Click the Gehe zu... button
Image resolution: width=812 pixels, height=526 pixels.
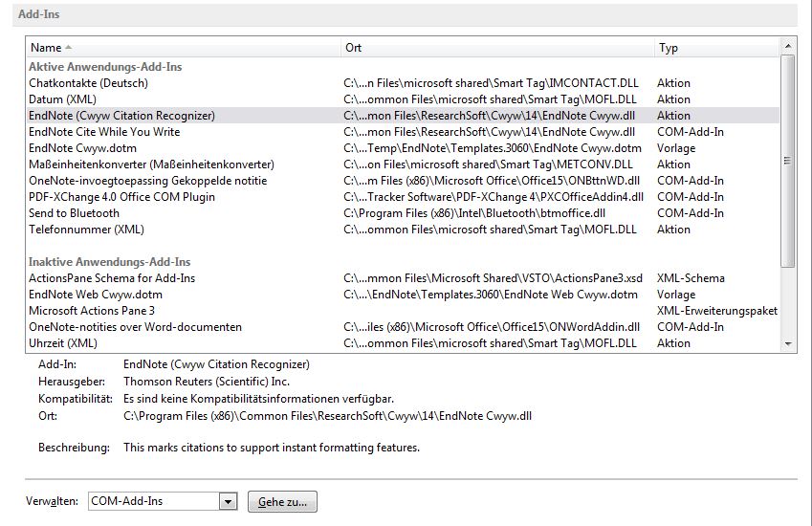click(x=282, y=502)
